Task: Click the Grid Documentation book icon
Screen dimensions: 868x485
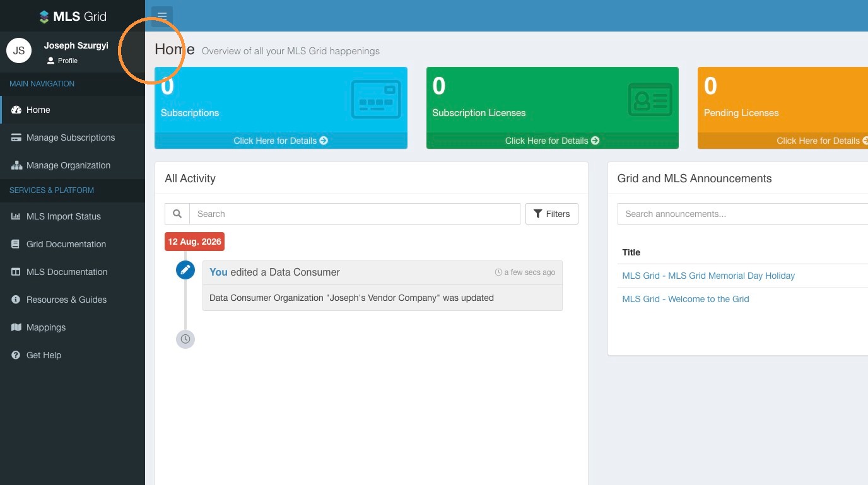Action: click(16, 244)
